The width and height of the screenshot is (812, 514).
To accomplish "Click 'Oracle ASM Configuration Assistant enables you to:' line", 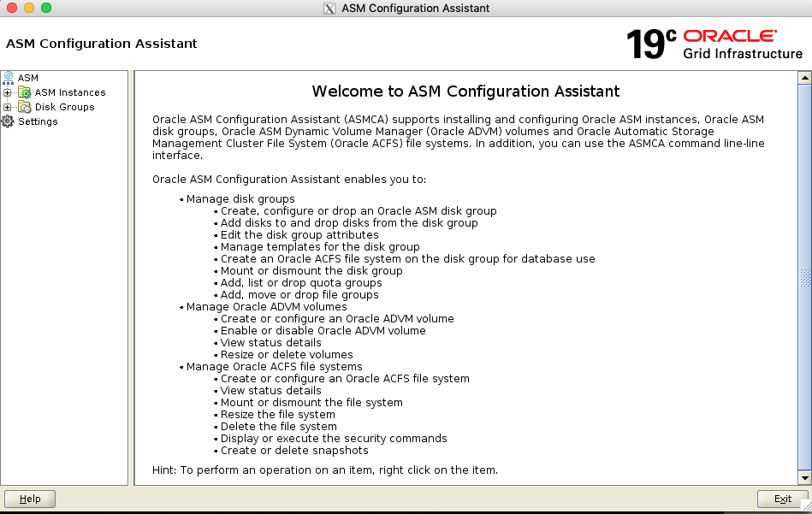I will click(289, 179).
